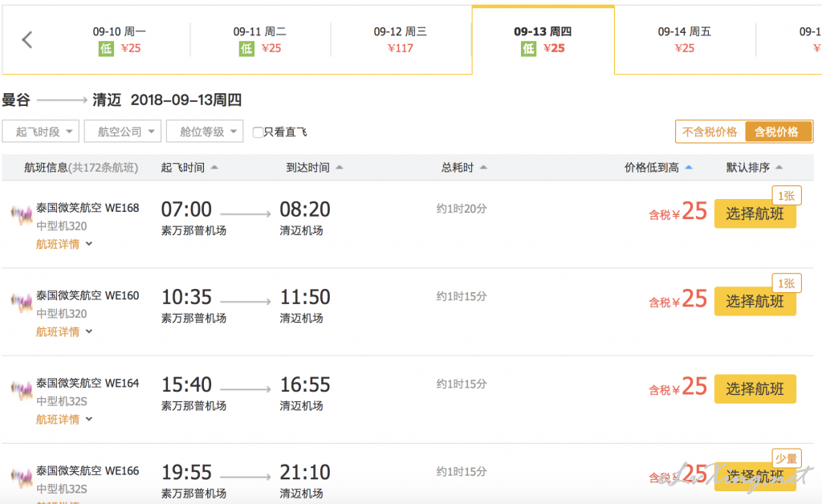Click Thai Smile airline logo for WE160

(22, 302)
